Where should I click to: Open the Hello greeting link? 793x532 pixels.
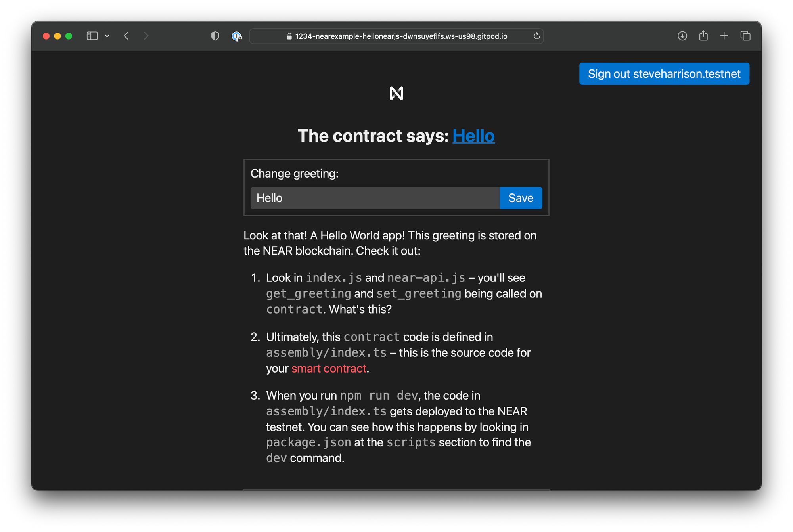473,136
